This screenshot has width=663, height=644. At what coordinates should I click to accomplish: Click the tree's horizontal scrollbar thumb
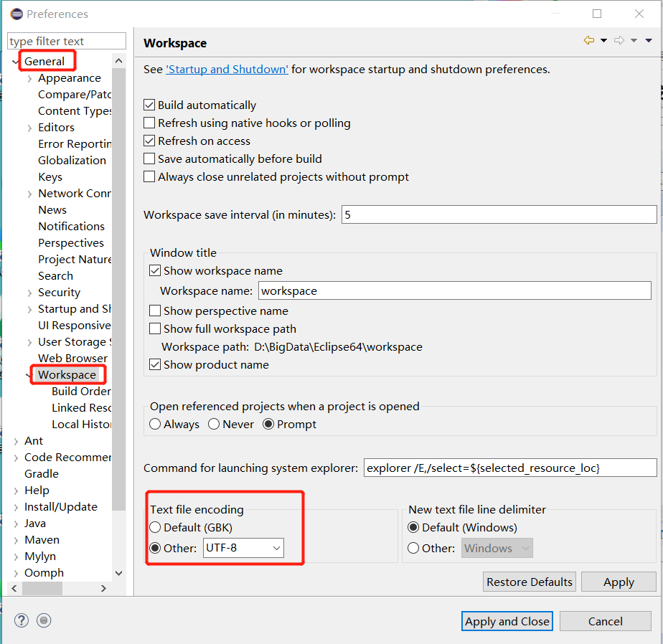42,588
